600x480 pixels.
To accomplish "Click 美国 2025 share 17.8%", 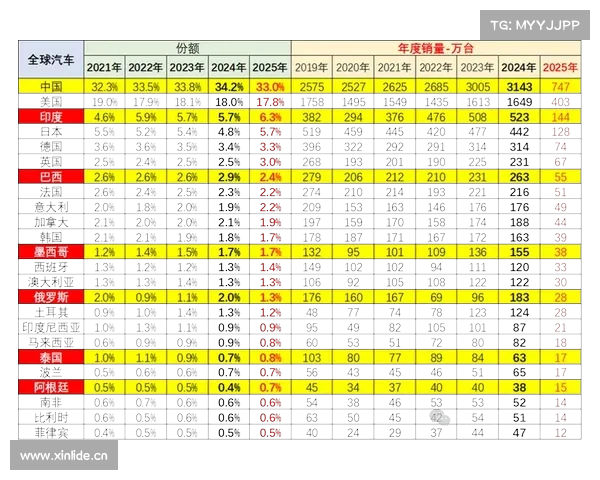I will pos(270,102).
